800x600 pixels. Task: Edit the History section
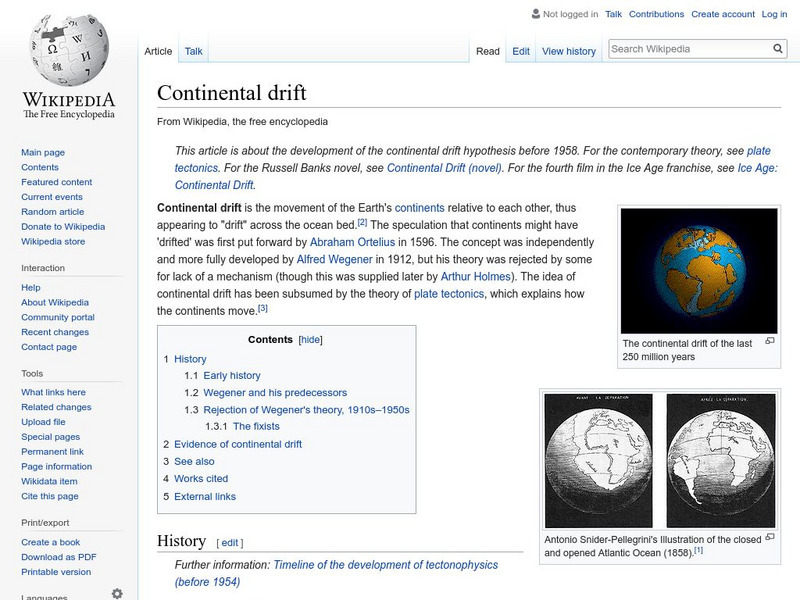click(x=230, y=543)
